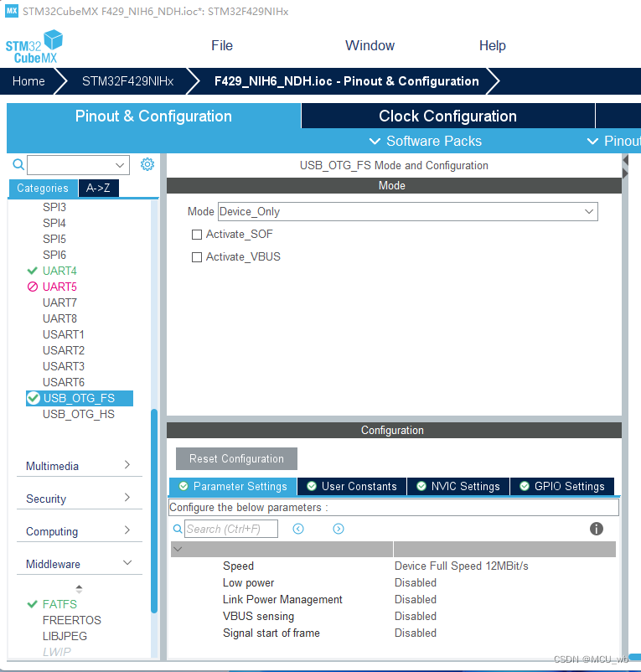641x672 pixels.
Task: Click the F429_NIH6_NDH.ioc breadcrumb
Action: click(347, 81)
